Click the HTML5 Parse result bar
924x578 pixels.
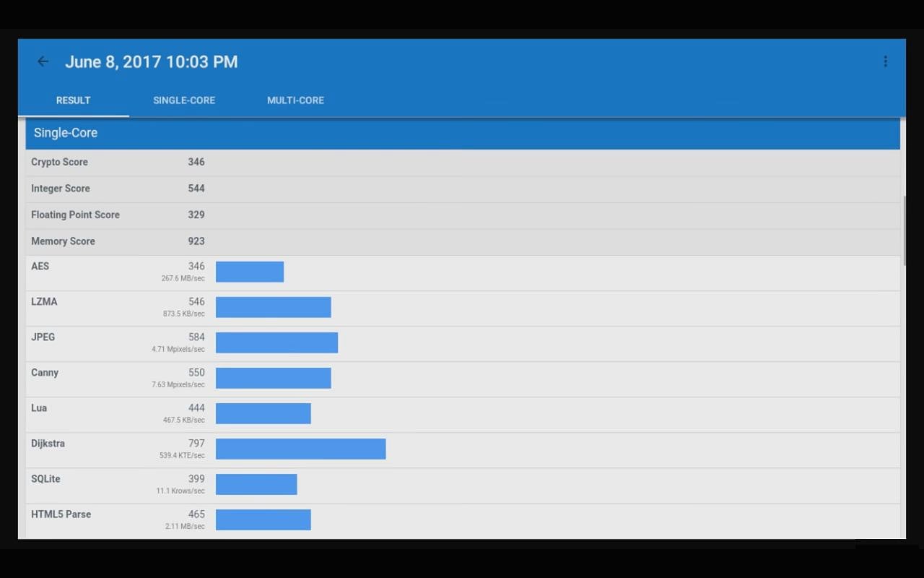click(x=263, y=520)
